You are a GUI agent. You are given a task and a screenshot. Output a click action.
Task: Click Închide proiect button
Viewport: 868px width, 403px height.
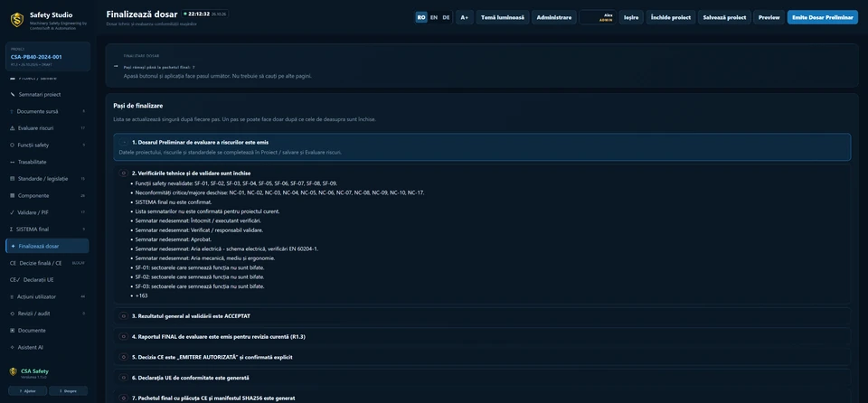pyautogui.click(x=670, y=17)
